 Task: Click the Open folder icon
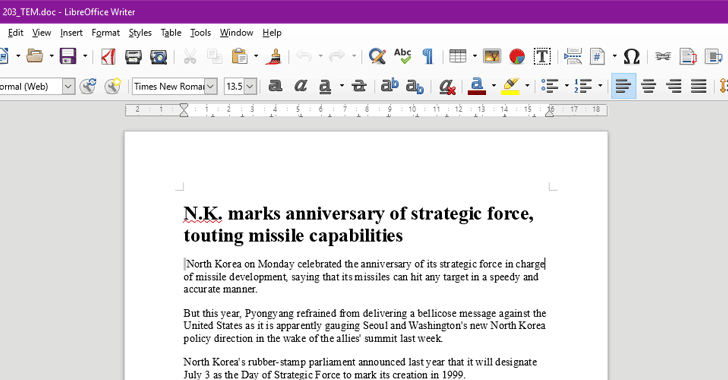tap(35, 57)
